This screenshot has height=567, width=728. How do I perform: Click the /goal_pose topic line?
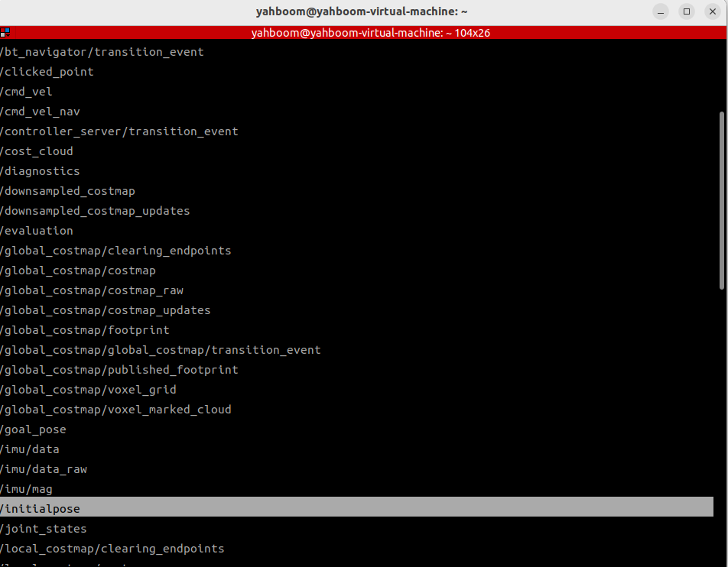(x=34, y=429)
